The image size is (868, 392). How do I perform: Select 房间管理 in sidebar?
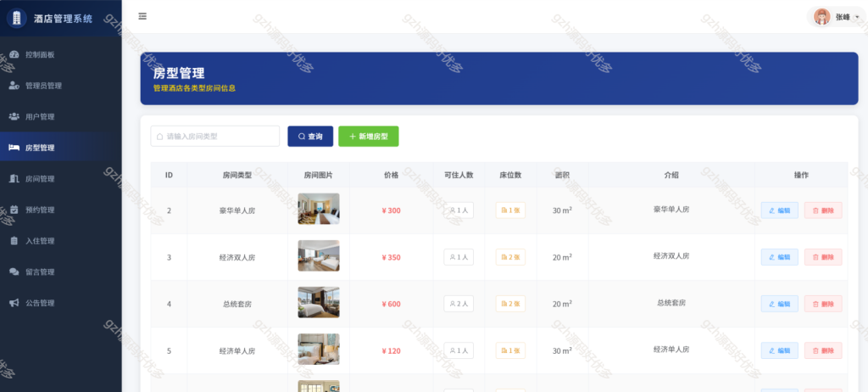[x=61, y=178]
